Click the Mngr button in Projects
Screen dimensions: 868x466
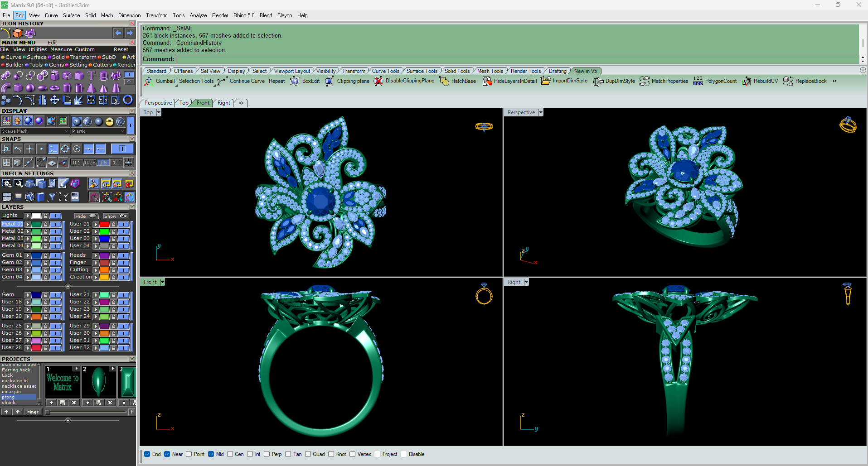click(x=33, y=412)
